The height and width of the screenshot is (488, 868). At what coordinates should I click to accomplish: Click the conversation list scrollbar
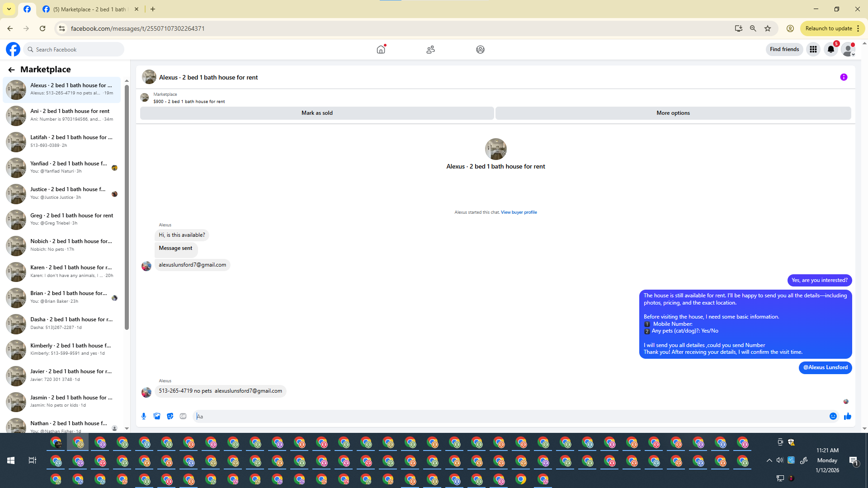[x=127, y=208]
